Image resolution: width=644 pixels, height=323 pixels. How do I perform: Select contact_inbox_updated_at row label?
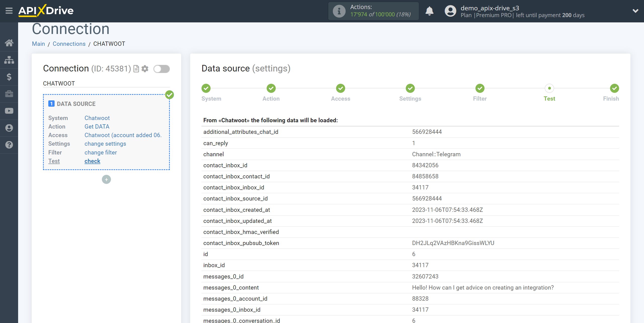(237, 221)
